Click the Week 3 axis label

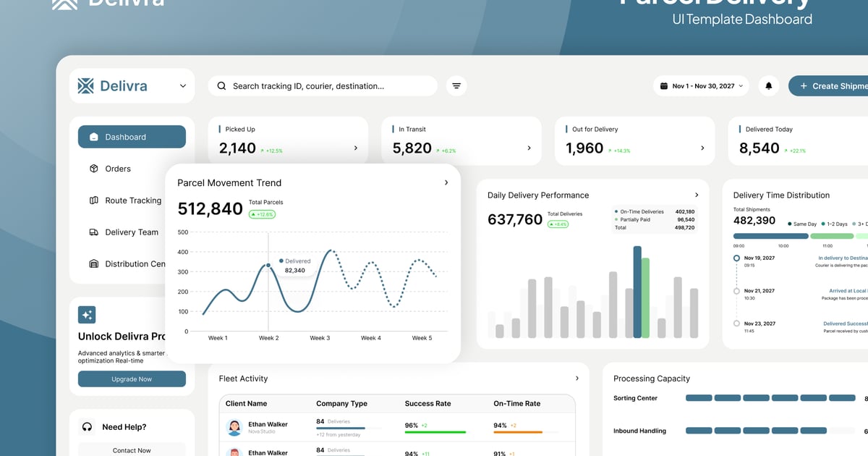[x=320, y=338]
